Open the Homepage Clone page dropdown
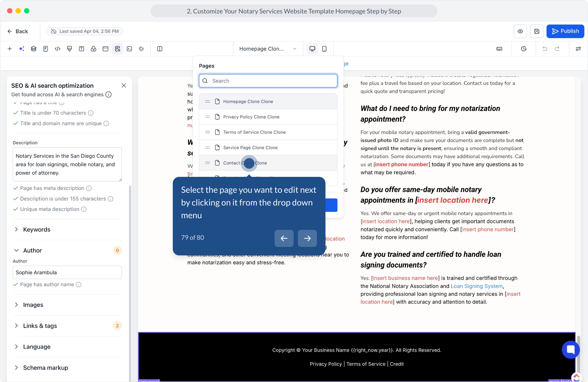The width and height of the screenshot is (588, 382). 268,49
